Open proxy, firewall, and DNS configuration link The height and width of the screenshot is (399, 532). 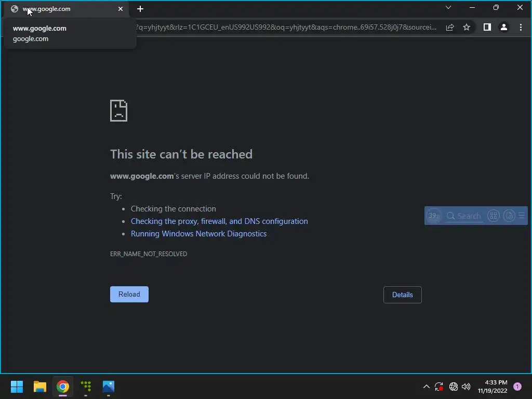(x=219, y=221)
